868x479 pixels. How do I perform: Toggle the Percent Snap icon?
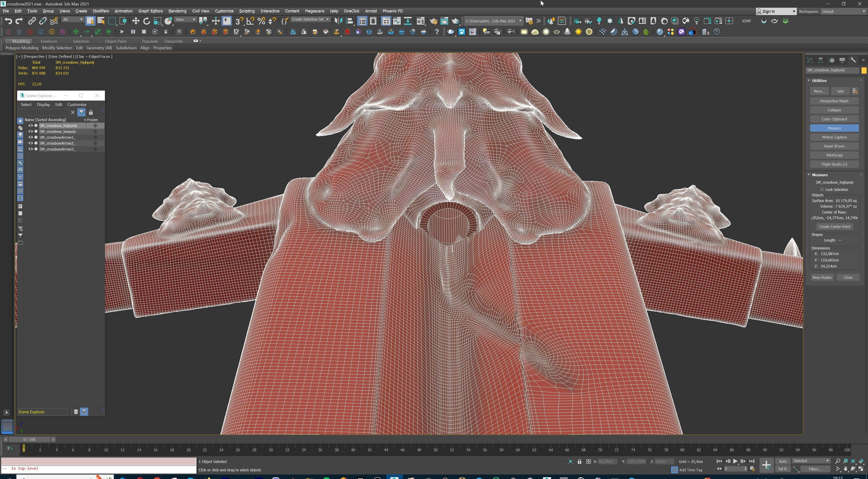coord(261,21)
